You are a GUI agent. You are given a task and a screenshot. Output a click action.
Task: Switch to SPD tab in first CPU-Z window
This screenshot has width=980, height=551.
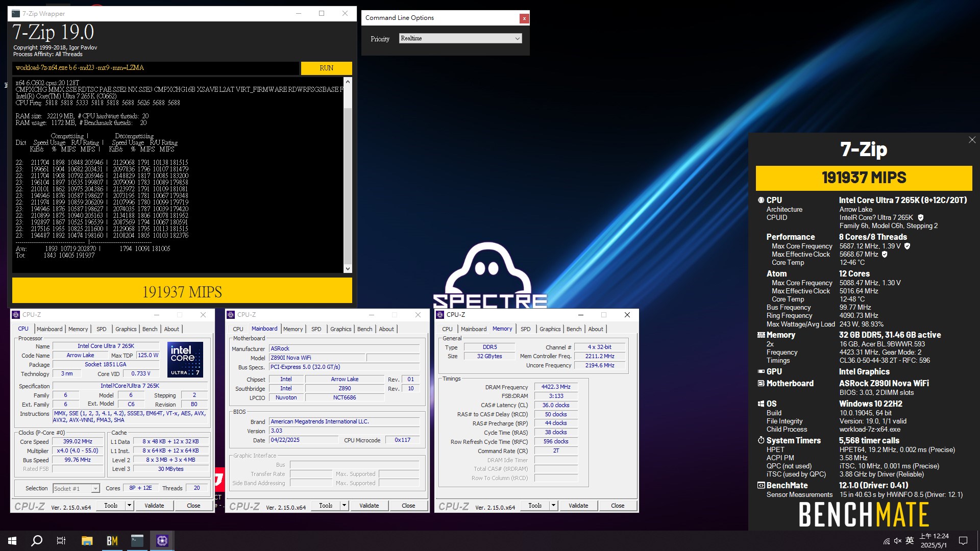102,330
